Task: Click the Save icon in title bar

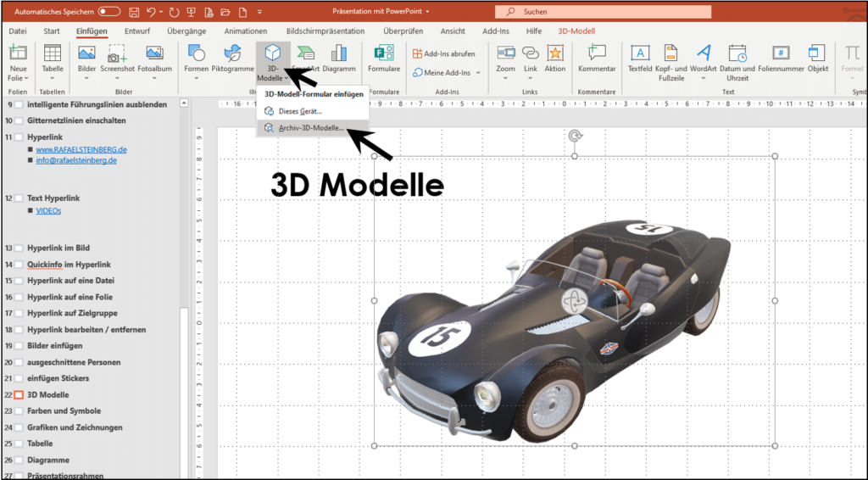Action: 133,12
